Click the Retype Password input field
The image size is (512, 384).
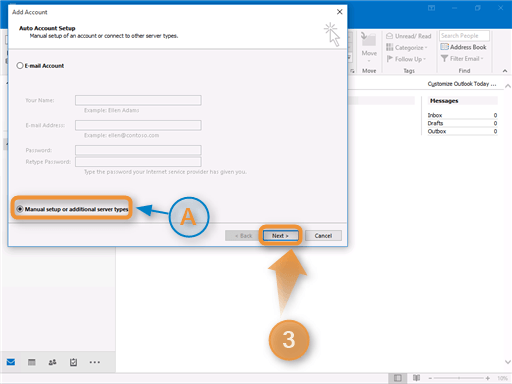coord(138,162)
